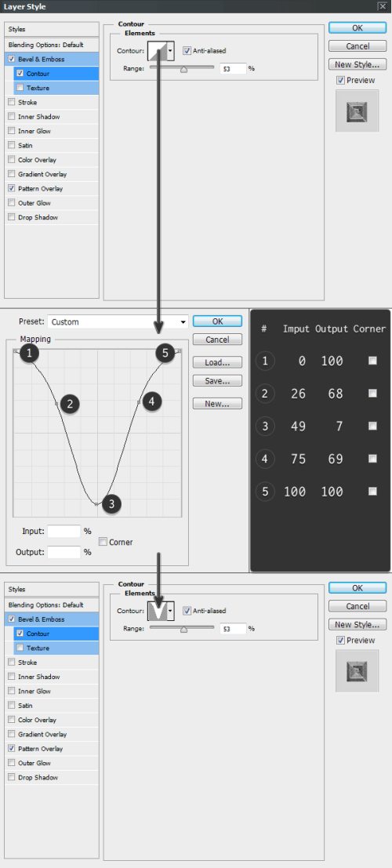Image resolution: width=392 pixels, height=868 pixels.
Task: Open the top Contour picker dropdown arrow
Action: coord(171,51)
